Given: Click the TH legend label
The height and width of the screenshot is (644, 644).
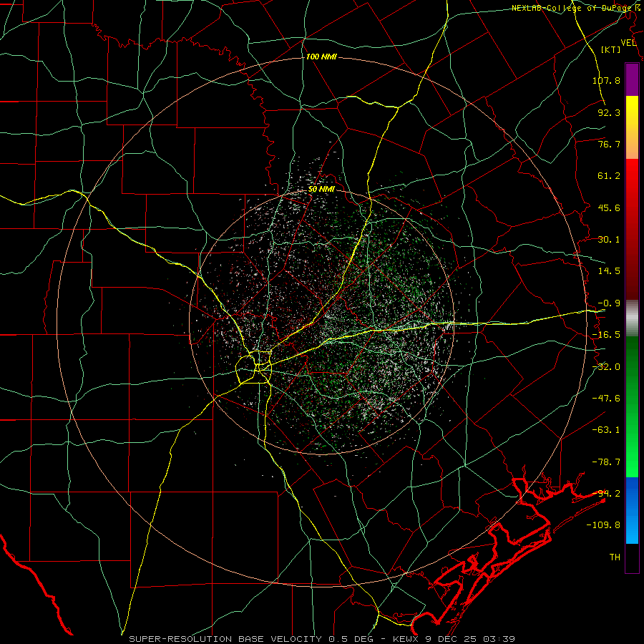Looking at the screenshot, I should click(x=615, y=557).
